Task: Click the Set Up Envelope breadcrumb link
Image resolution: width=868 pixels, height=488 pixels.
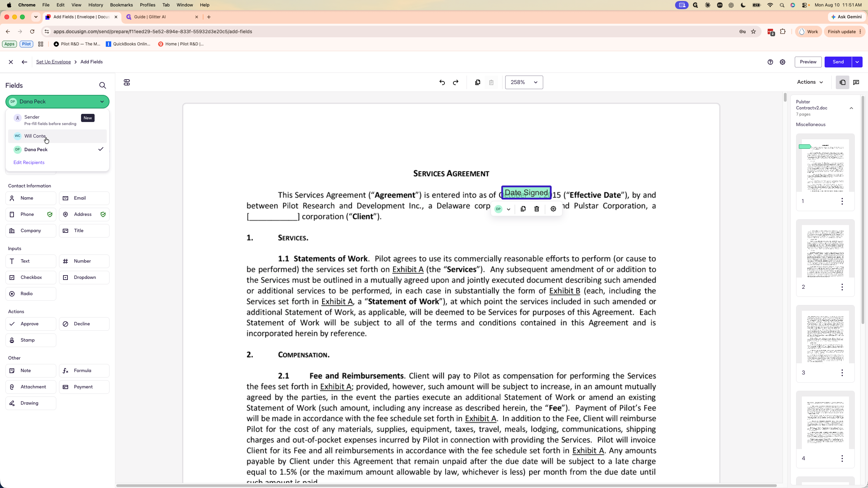Action: pyautogui.click(x=54, y=62)
